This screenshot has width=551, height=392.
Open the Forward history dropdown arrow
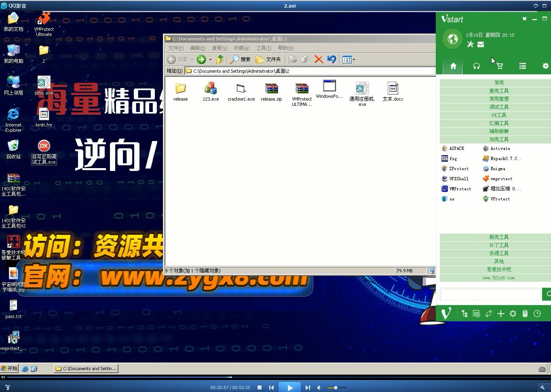210,60
